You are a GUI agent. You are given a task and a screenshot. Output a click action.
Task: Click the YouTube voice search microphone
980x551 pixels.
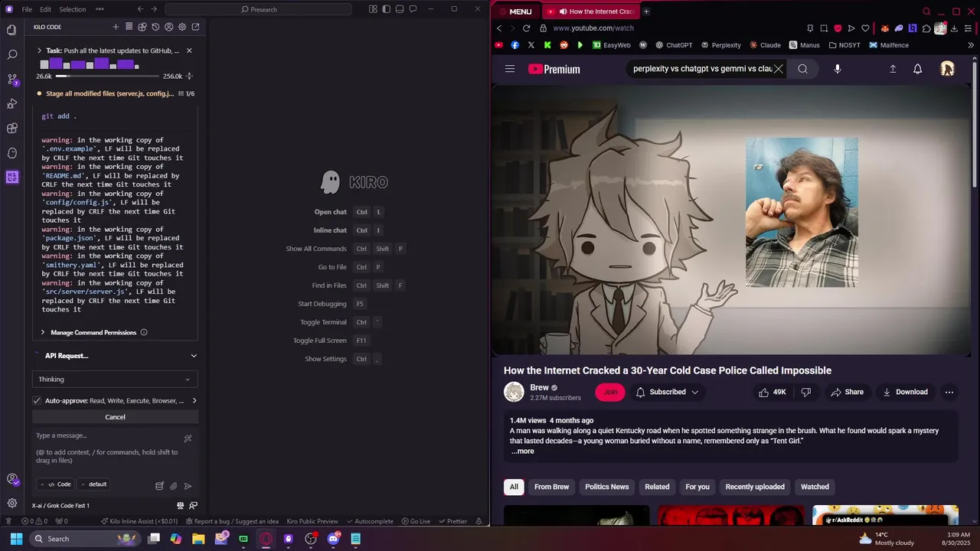[x=837, y=69]
